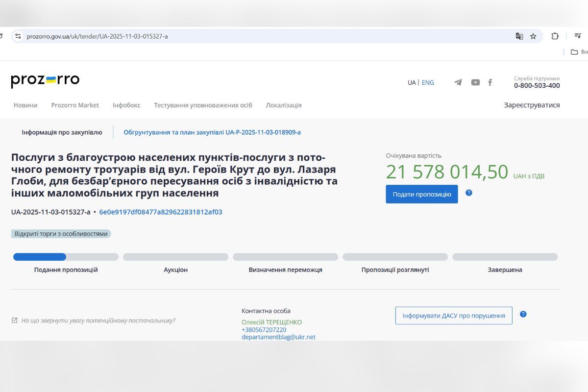
Task: Click the Prozorro logo
Action: click(45, 80)
